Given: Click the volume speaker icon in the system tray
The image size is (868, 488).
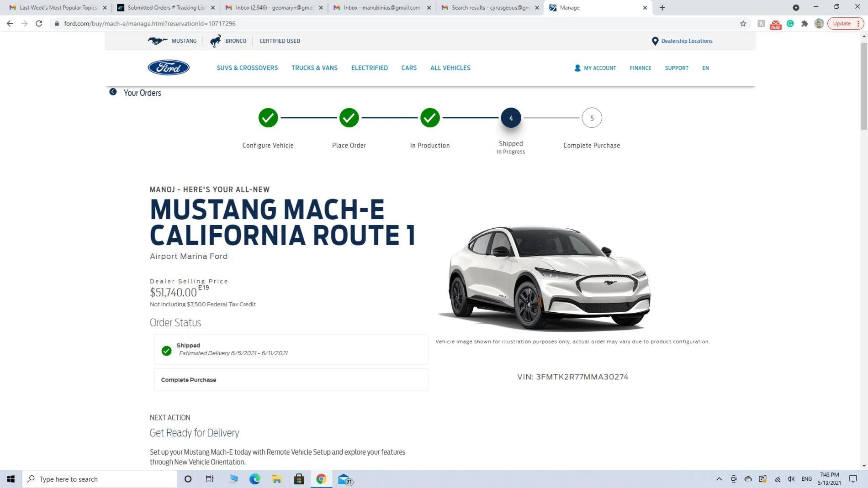Looking at the screenshot, I should coord(791,479).
